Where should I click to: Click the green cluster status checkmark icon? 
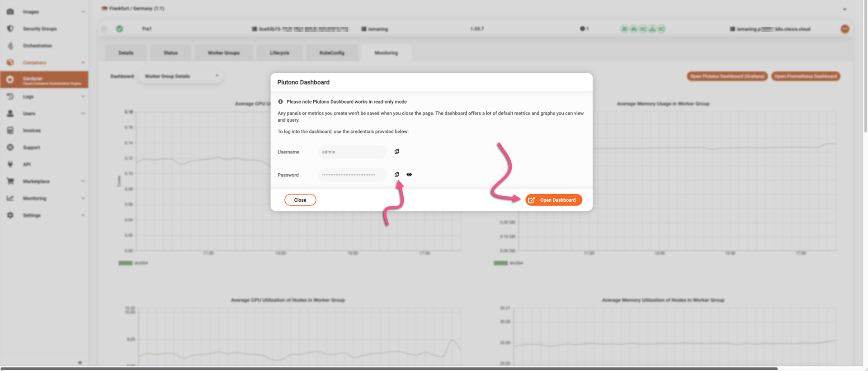[119, 29]
